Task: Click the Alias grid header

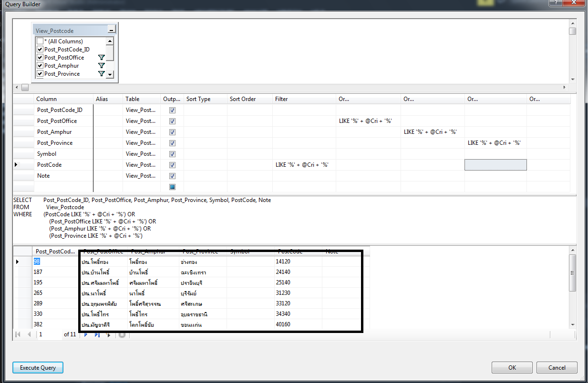Action: pyautogui.click(x=108, y=99)
